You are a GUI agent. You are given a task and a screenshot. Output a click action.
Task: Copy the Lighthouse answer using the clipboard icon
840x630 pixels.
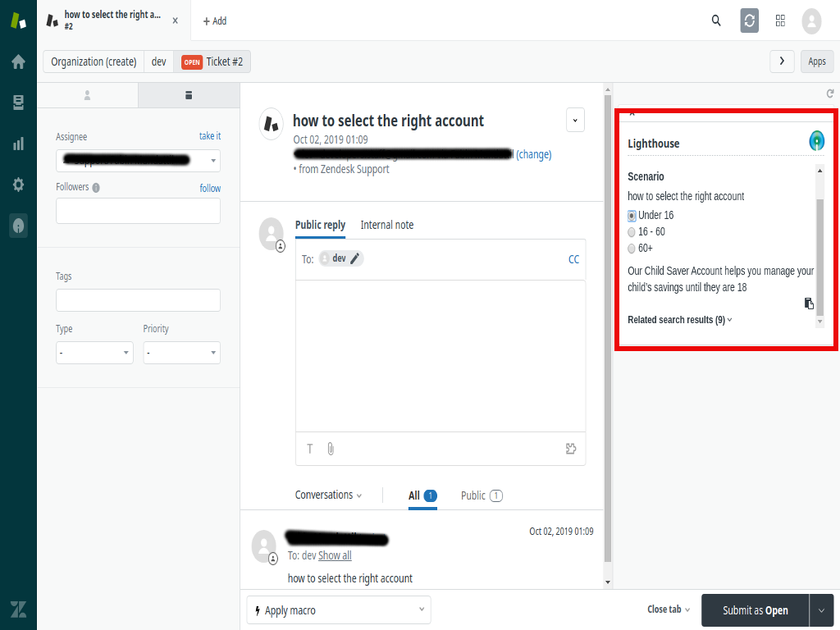pos(809,304)
